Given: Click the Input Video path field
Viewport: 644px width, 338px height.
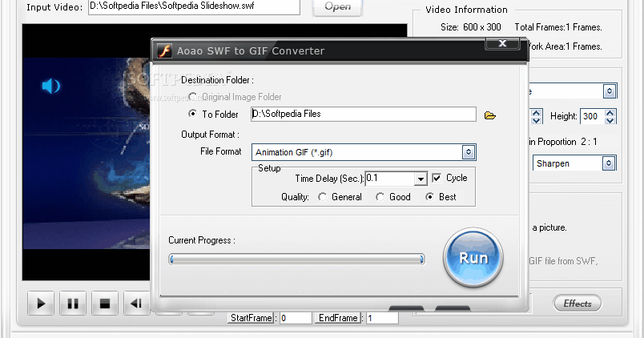Looking at the screenshot, I should point(194,7).
